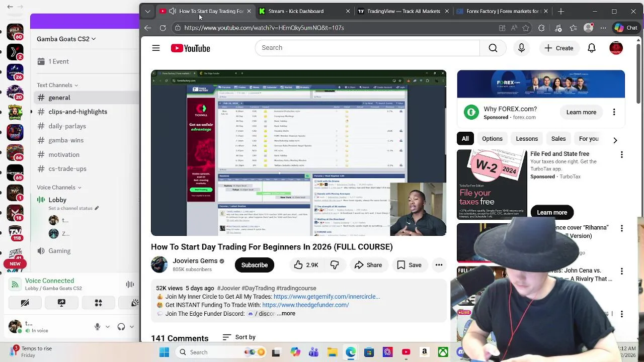
Task: Toggle Discord headphones deafen
Action: click(121, 326)
